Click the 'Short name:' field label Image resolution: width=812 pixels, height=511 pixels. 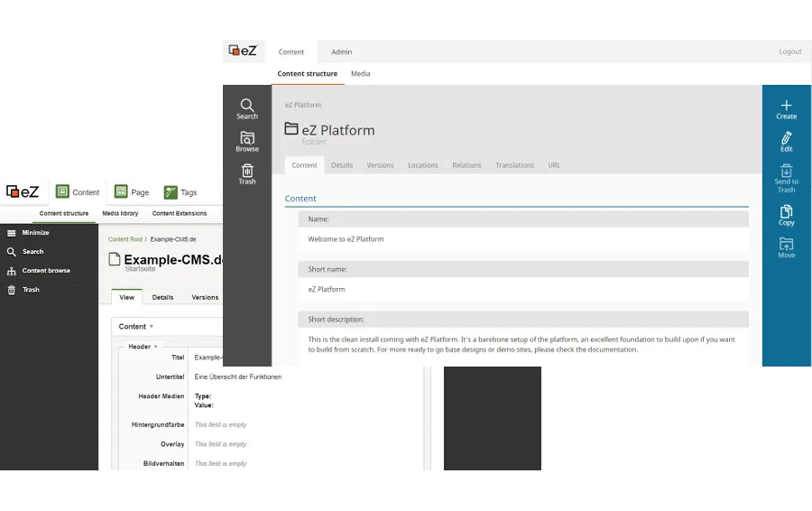click(328, 269)
